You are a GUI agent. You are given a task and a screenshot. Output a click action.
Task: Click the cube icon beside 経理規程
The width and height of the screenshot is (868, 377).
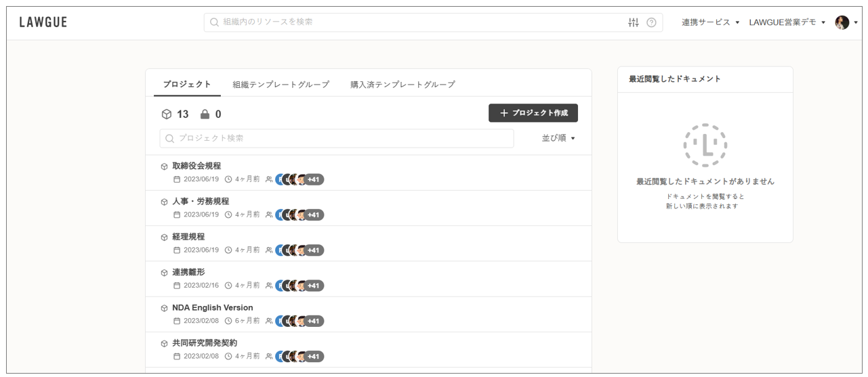point(164,238)
